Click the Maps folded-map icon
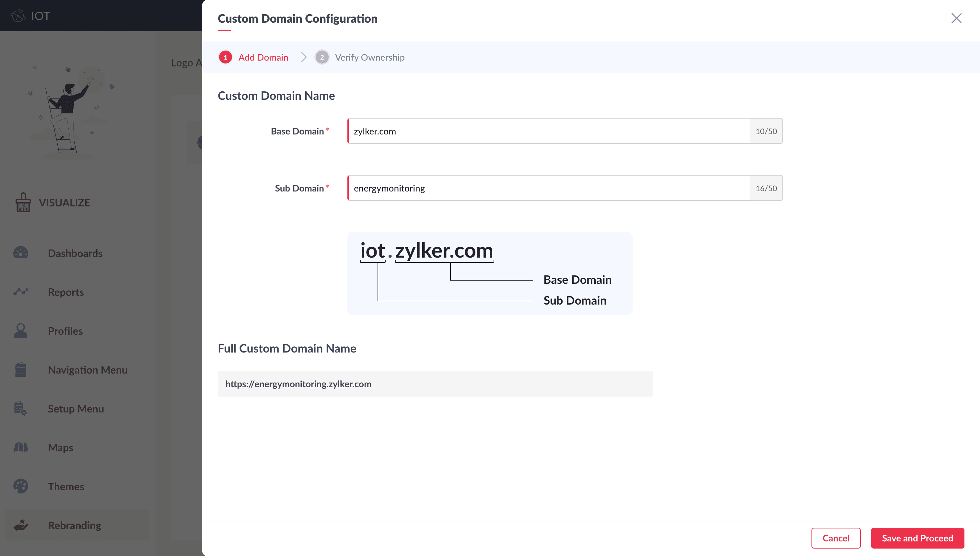 click(x=21, y=447)
